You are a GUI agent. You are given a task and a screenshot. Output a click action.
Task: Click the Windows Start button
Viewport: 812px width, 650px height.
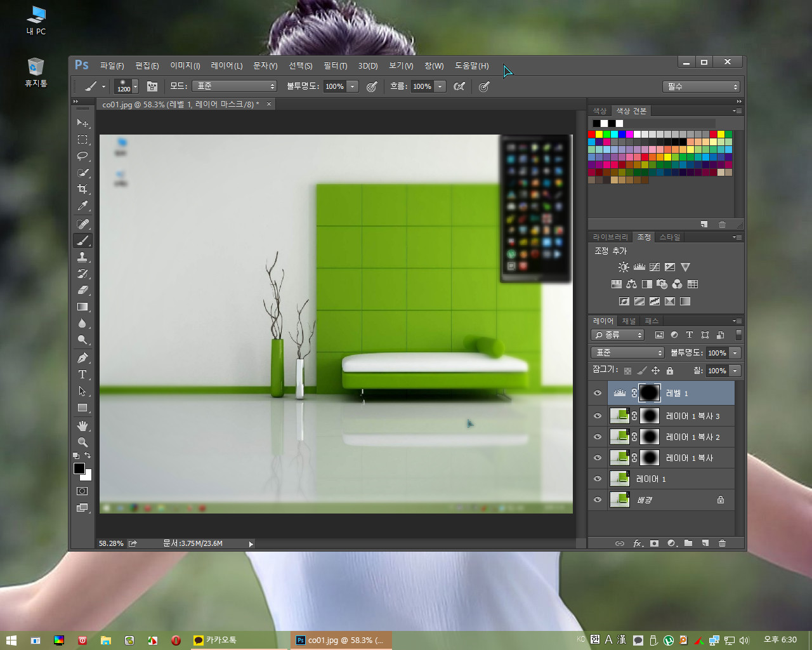11,640
